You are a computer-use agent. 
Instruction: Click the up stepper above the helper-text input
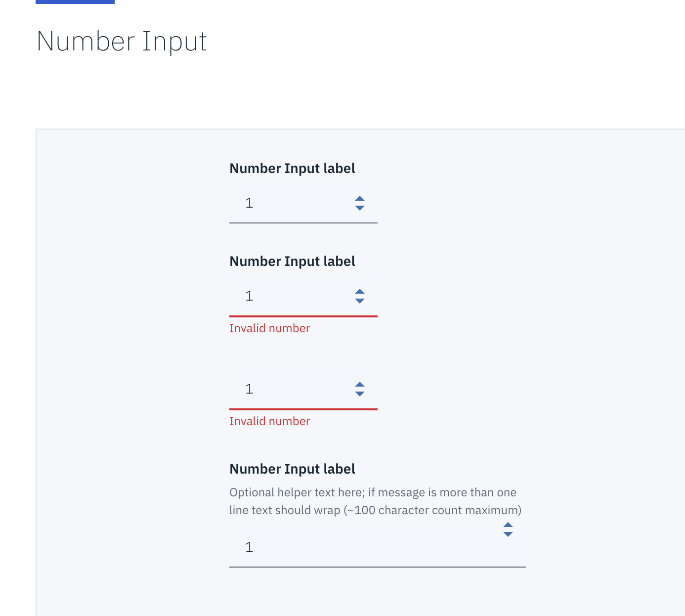(508, 526)
